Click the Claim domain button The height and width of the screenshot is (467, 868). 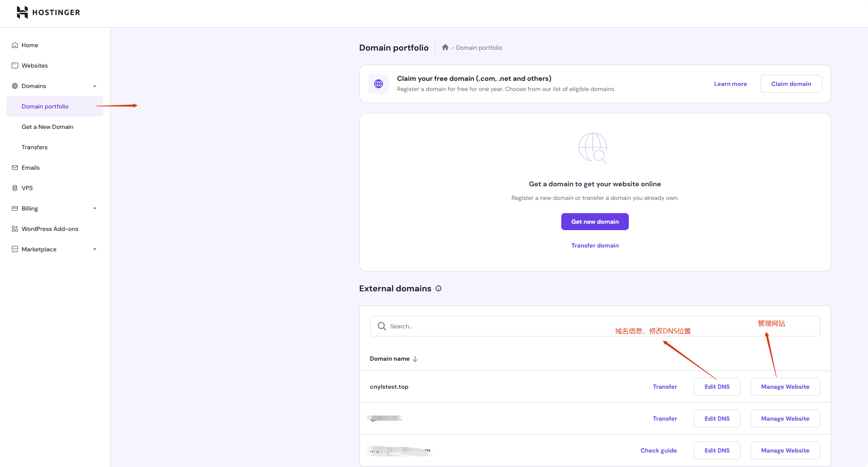pos(791,84)
